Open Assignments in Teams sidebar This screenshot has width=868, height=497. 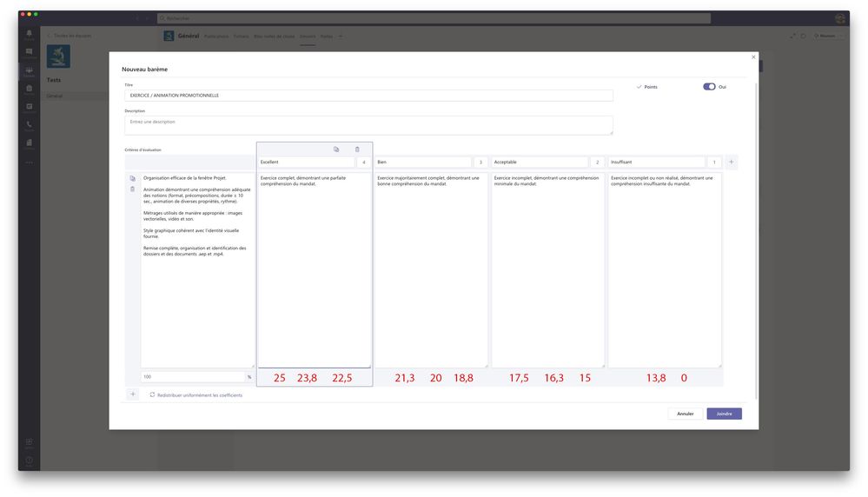pos(30,89)
